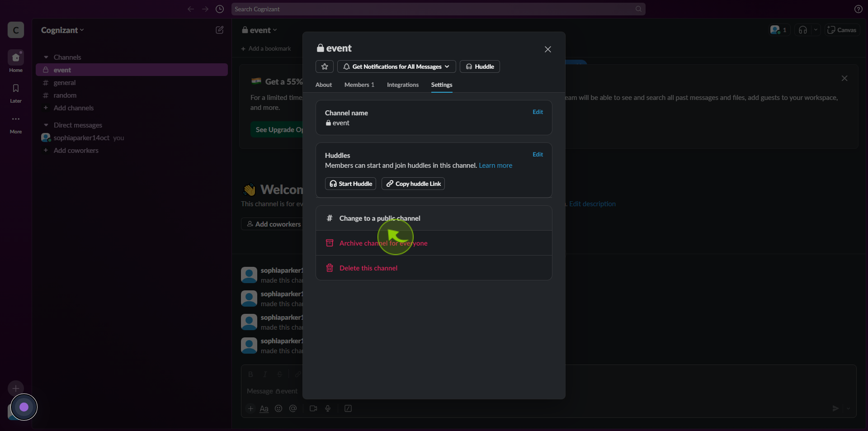Screen dimensions: 868x431
Task: Focus the Search Cognizant field
Action: click(438, 9)
